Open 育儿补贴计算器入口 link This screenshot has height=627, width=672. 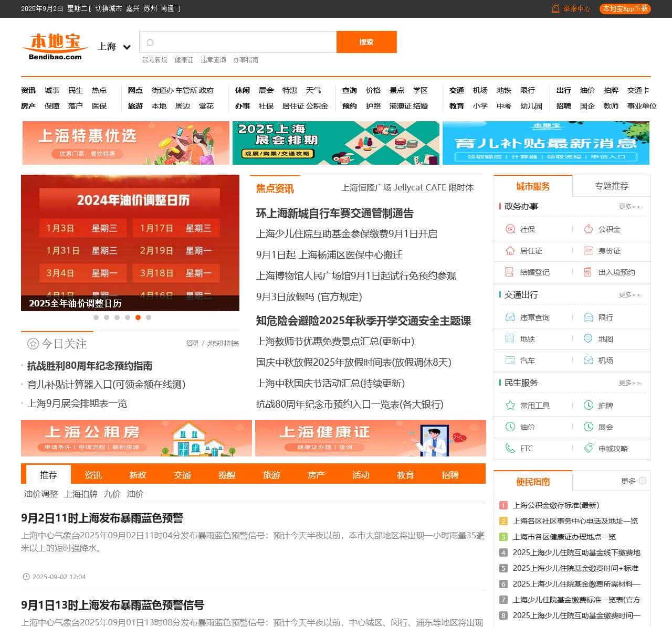(x=105, y=385)
